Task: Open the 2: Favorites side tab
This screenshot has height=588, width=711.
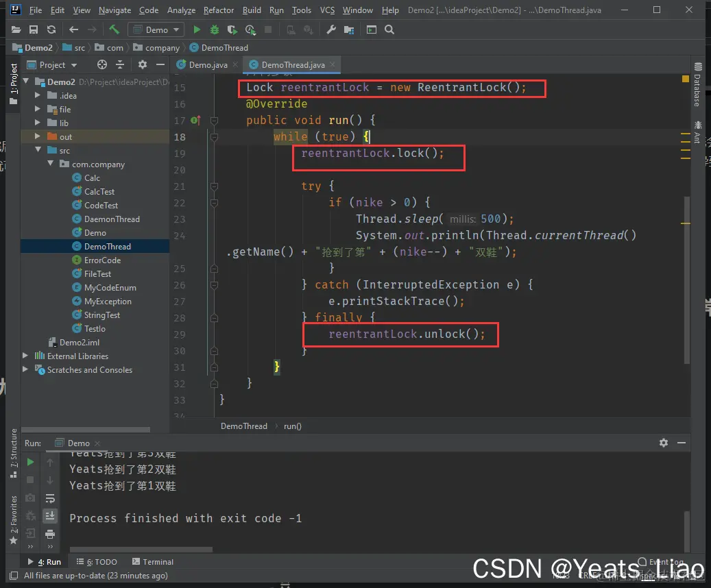Action: (x=14, y=519)
